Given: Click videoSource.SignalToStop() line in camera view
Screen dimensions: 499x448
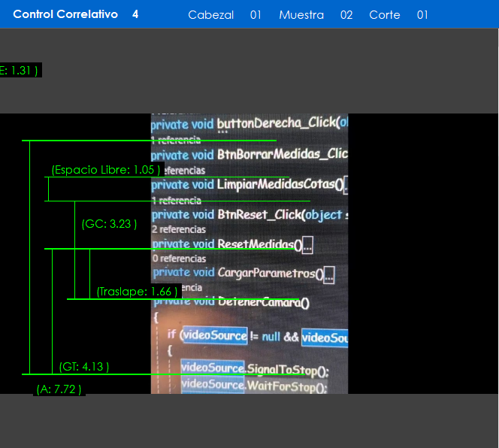Looking at the screenshot, I should click(254, 370).
